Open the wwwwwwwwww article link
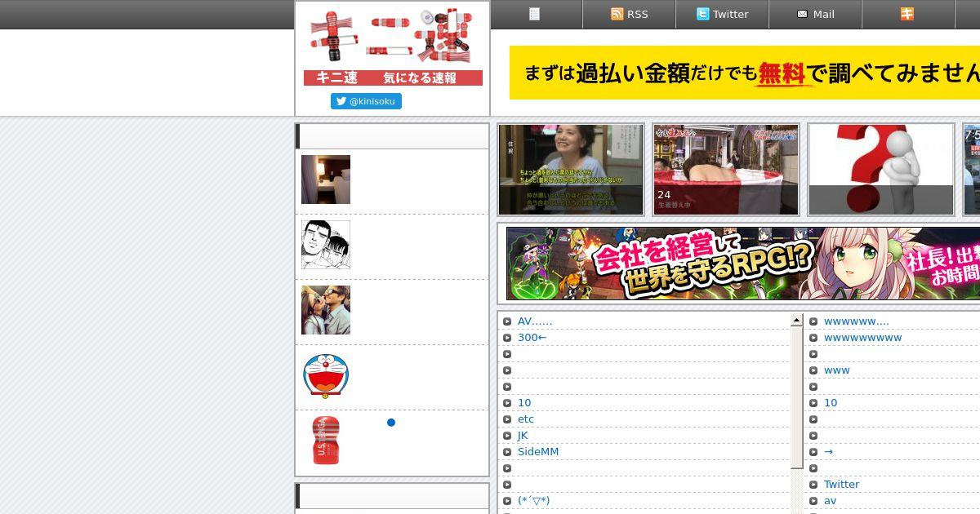The height and width of the screenshot is (514, 980). [863, 338]
